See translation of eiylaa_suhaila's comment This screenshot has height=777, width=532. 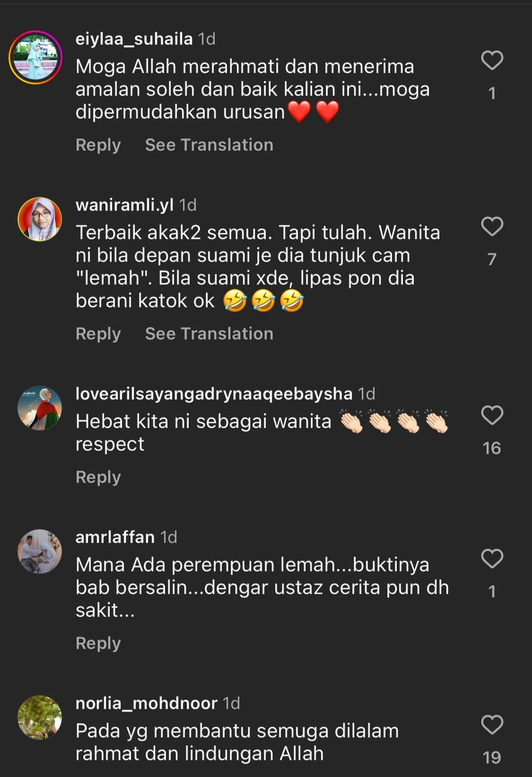(x=209, y=145)
